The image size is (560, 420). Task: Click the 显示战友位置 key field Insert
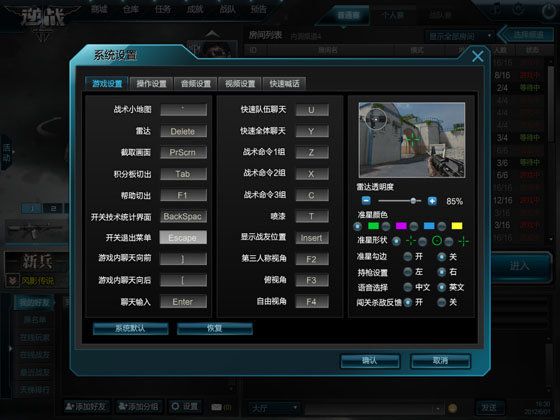[x=312, y=238]
